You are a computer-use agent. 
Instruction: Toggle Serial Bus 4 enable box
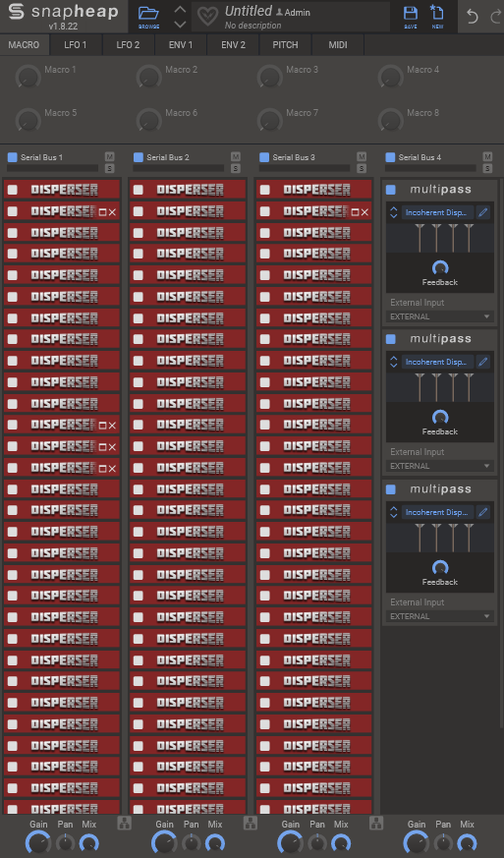(390, 157)
